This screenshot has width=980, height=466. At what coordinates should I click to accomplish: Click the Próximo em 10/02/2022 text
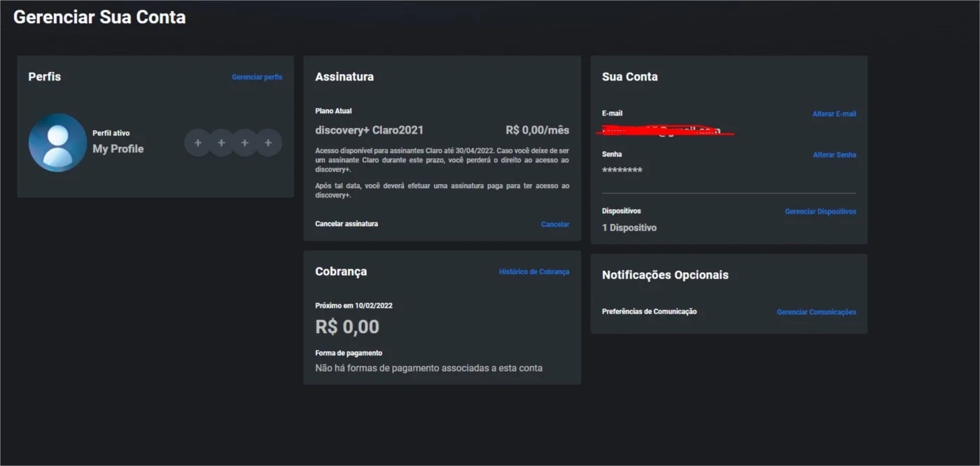[353, 306]
